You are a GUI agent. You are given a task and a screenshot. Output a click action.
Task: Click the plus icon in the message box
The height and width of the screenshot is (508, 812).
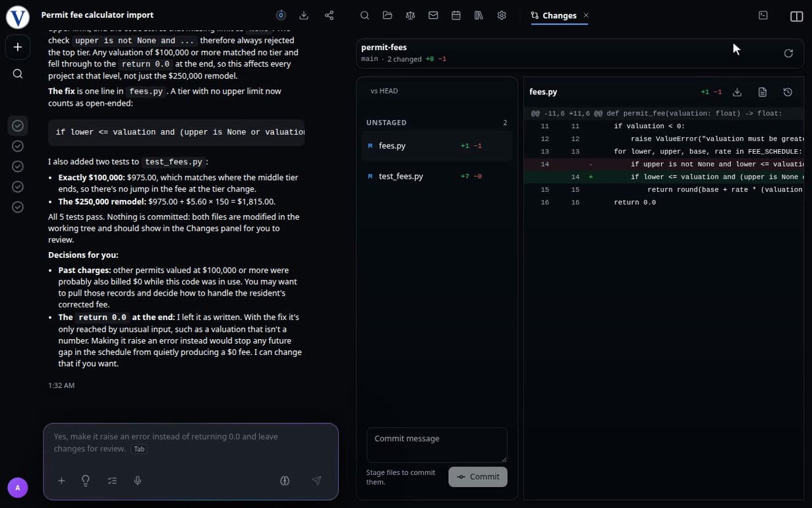point(61,481)
